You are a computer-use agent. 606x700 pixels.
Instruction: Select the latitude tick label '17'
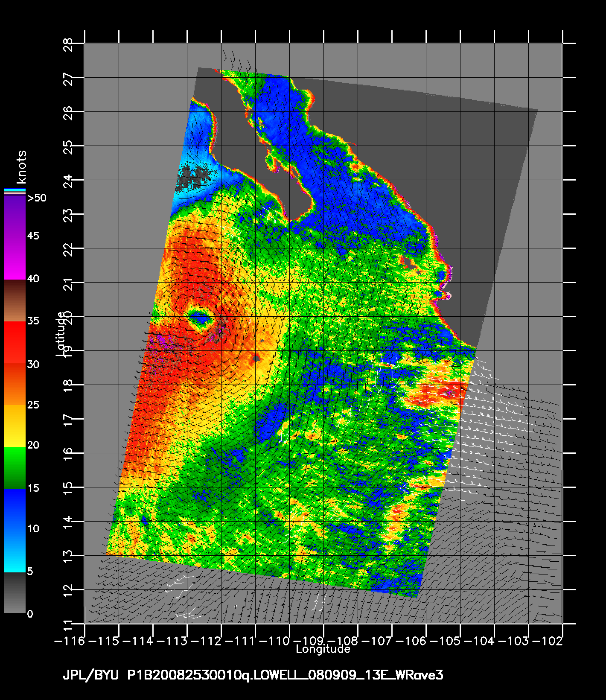coord(68,420)
